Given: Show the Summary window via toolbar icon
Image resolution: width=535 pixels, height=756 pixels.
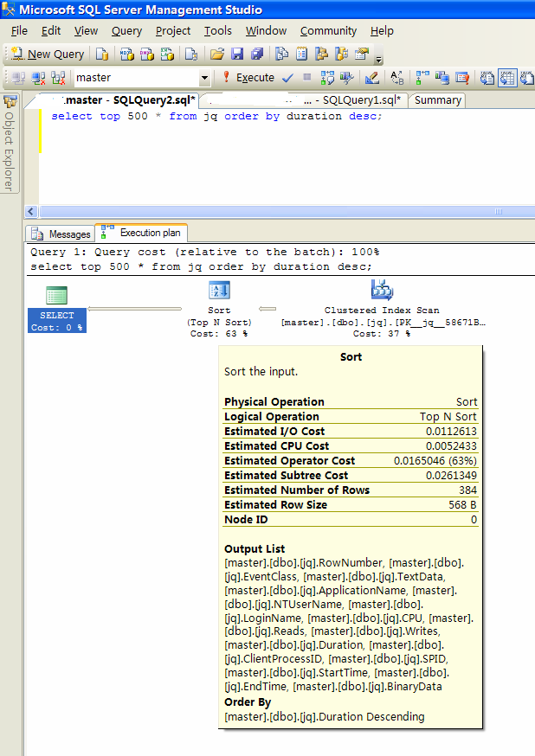Looking at the screenshot, I should pos(301,54).
